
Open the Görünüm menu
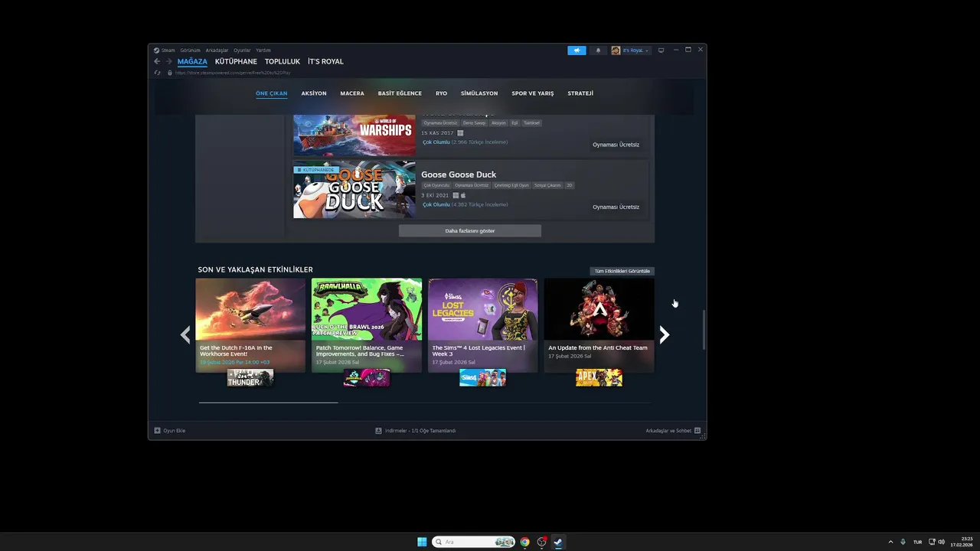190,51
